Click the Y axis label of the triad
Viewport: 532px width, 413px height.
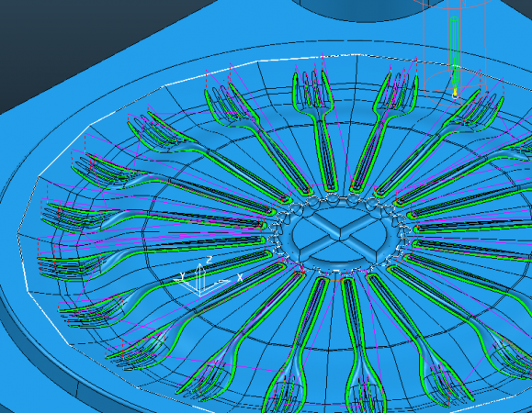pos(182,276)
